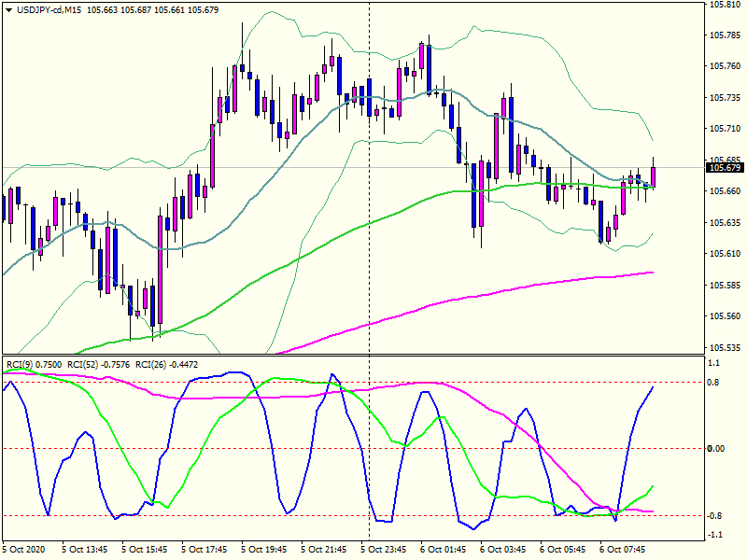
Task: Select the 5 Oct 19:45 time label
Action: 263,549
